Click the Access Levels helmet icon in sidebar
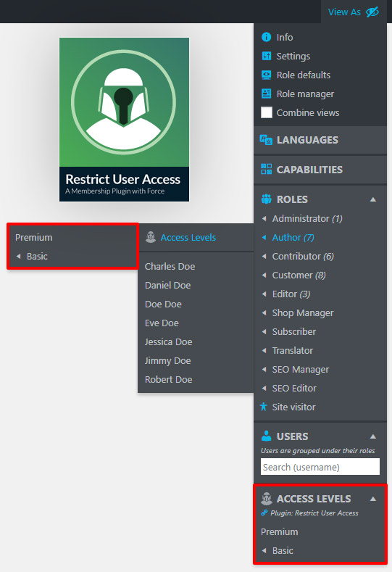Image resolution: width=392 pixels, height=572 pixels. click(x=267, y=499)
